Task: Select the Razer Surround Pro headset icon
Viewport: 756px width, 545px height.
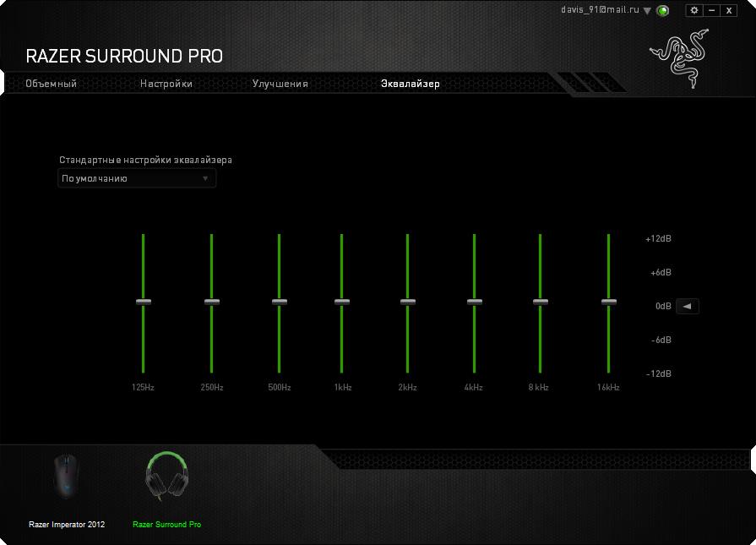Action: (x=166, y=476)
